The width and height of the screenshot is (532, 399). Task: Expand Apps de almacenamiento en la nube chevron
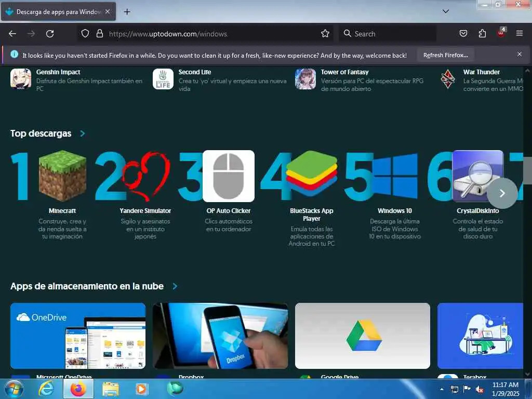(175, 286)
